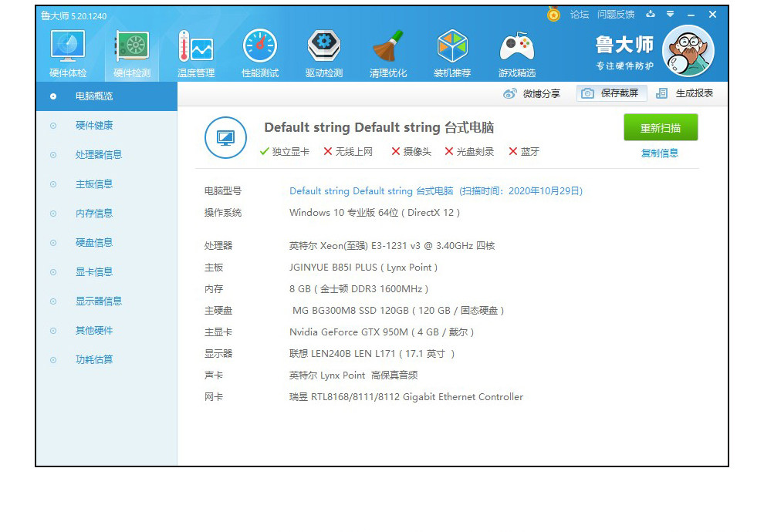Click the Weibo logo icon
This screenshot has height=532, width=764.
pyautogui.click(x=509, y=93)
